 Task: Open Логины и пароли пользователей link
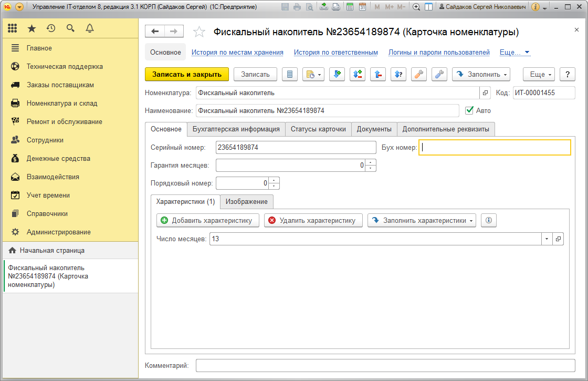(x=439, y=52)
